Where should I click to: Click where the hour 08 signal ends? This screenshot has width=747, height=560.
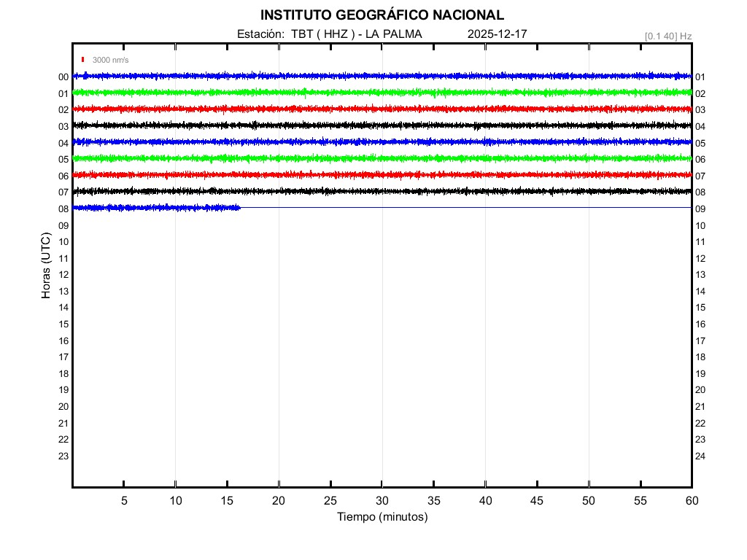(x=240, y=208)
